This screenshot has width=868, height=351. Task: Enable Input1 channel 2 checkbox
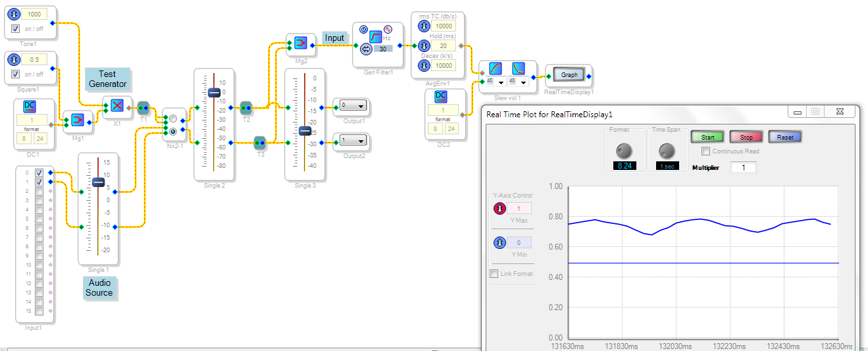point(39,191)
